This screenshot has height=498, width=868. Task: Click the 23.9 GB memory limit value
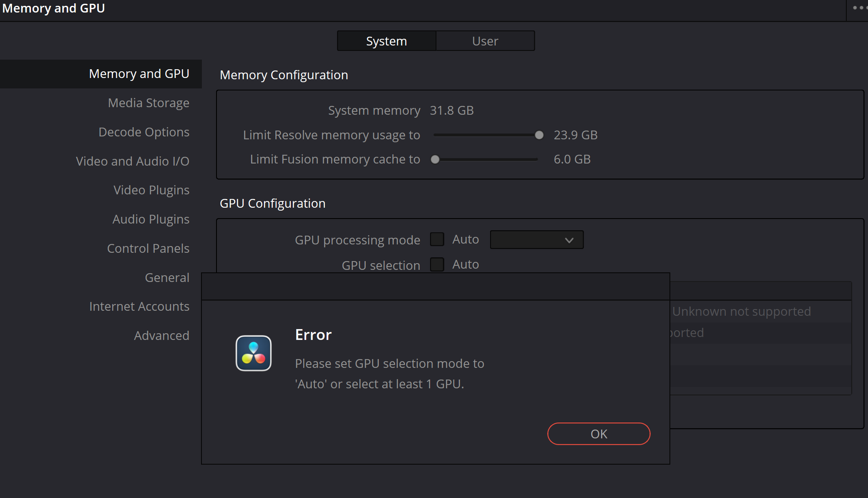click(575, 135)
